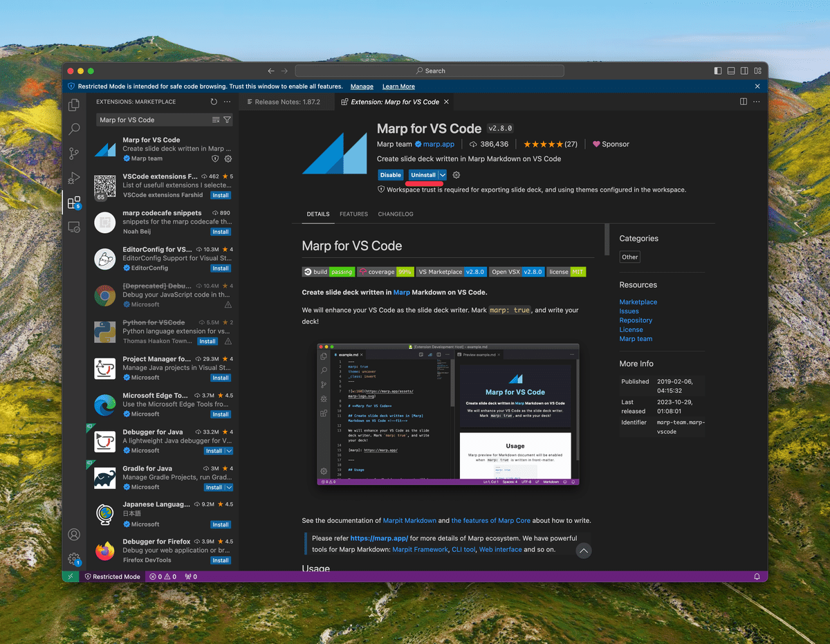
Task: Click the Uninstall button
Action: tap(423, 175)
